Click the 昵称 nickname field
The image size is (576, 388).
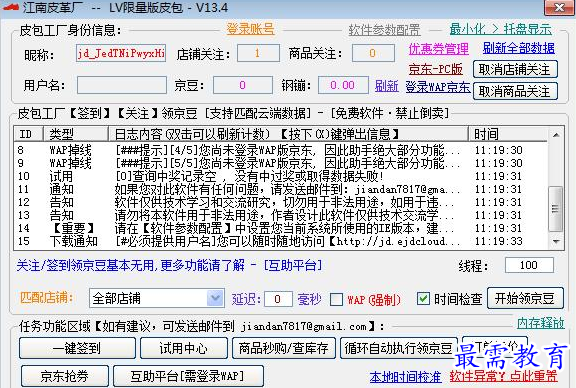(121, 53)
